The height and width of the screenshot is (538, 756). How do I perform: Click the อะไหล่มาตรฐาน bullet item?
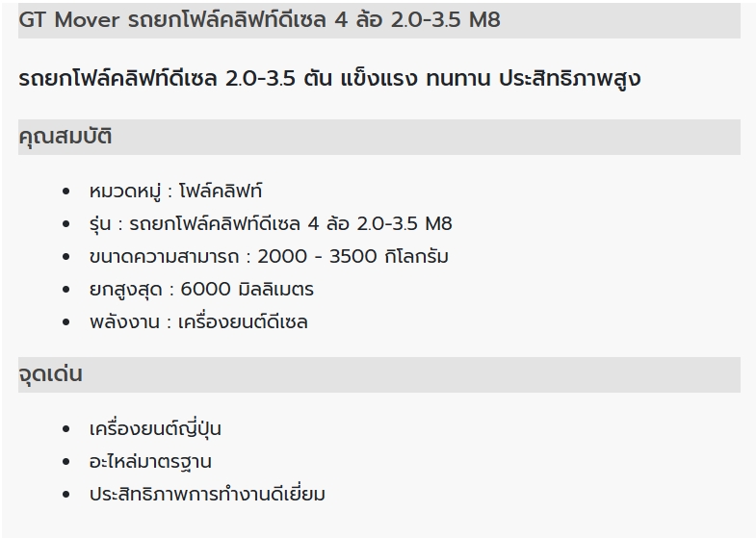tap(150, 461)
